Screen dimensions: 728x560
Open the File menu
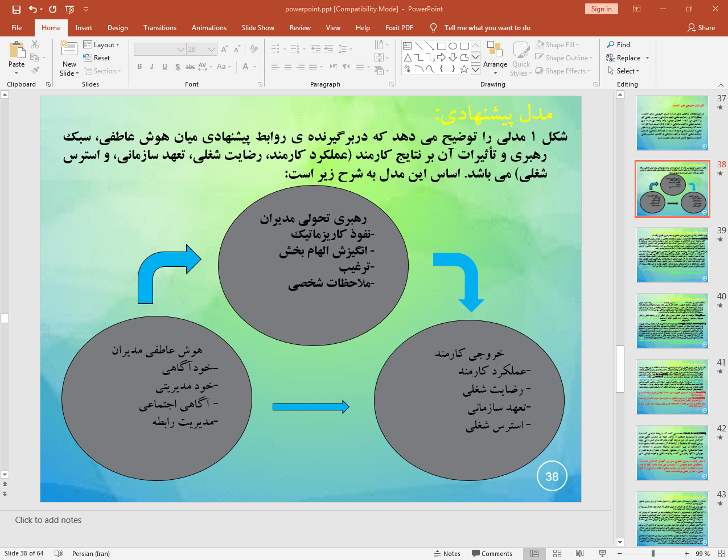pos(17,27)
